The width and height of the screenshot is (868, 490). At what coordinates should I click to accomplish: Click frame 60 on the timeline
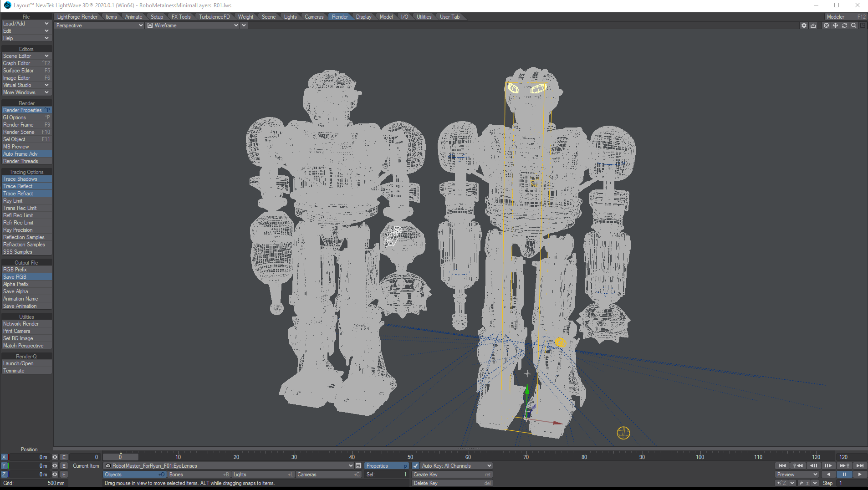tap(468, 457)
